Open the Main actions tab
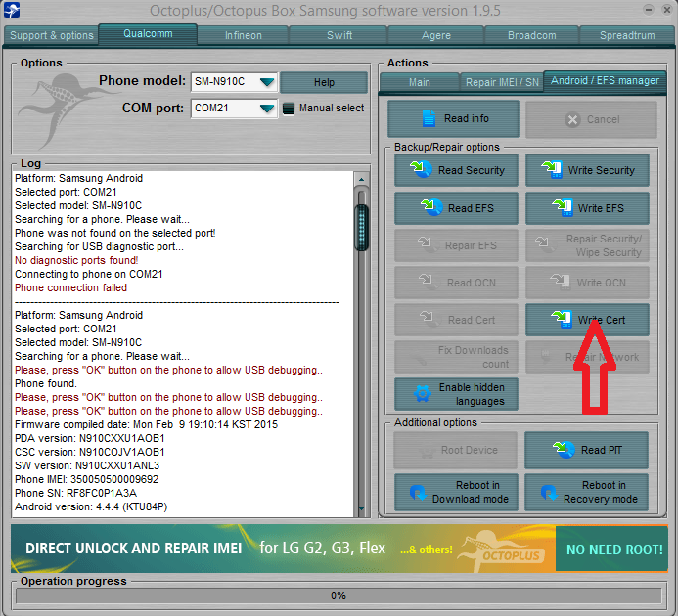Image resolution: width=678 pixels, height=616 pixels. tap(420, 82)
